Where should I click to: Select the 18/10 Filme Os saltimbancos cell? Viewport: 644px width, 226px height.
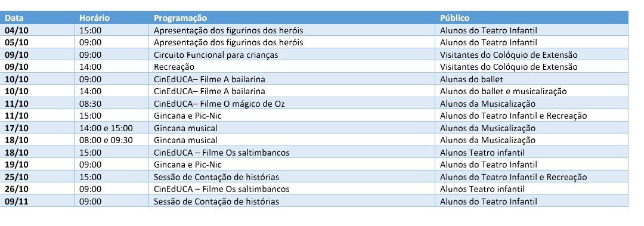point(292,153)
